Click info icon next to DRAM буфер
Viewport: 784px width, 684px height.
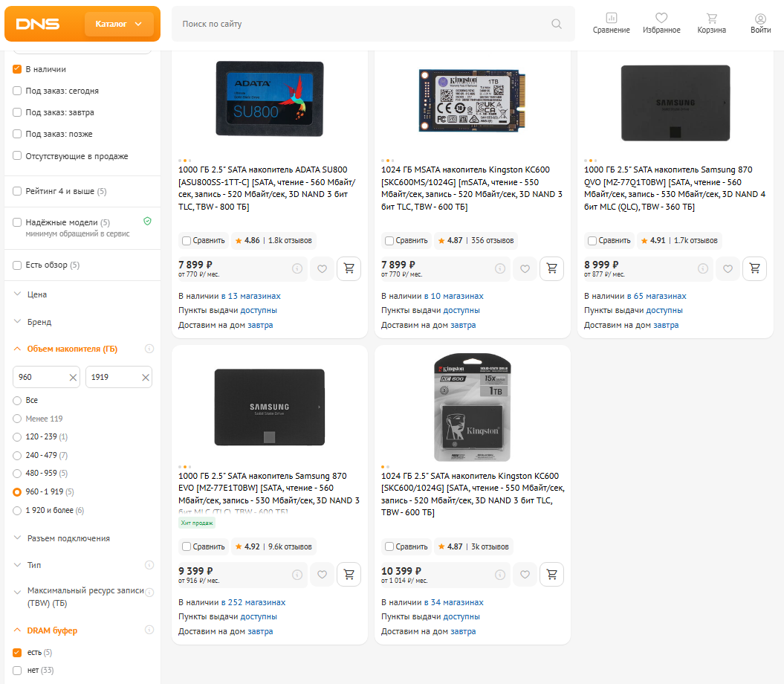[x=149, y=630]
